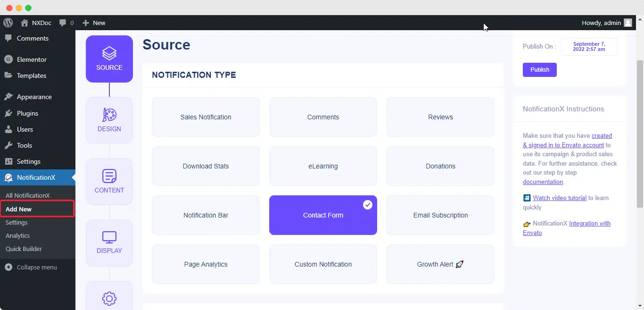Open the comments bubble icon in admin bar
Screen dimensions: 644x310
point(63,23)
